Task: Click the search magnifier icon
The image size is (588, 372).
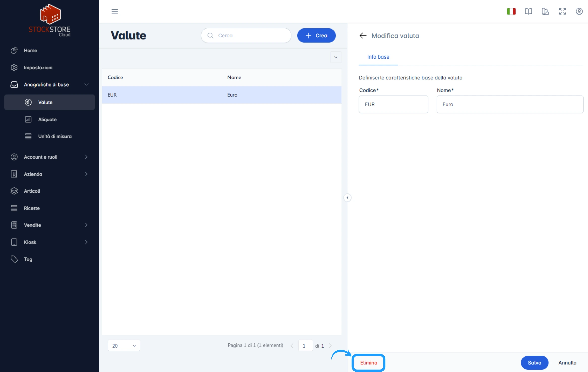Action: (x=210, y=35)
